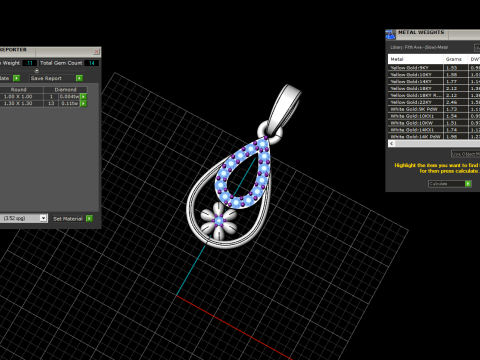
Task: Click the gem weight value .11 field
Action: click(29, 63)
